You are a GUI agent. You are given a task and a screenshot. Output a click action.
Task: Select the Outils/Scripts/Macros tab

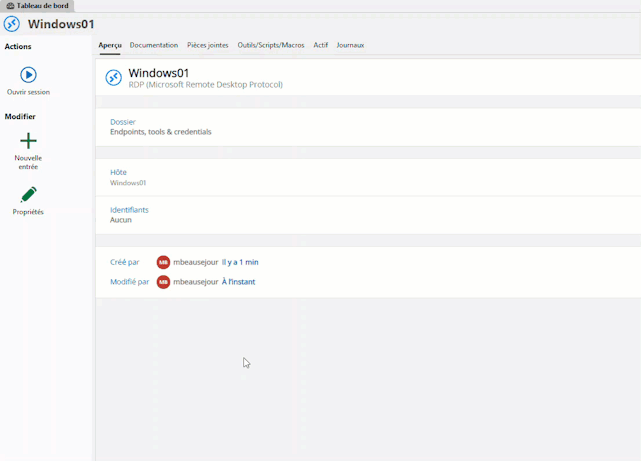tap(271, 45)
